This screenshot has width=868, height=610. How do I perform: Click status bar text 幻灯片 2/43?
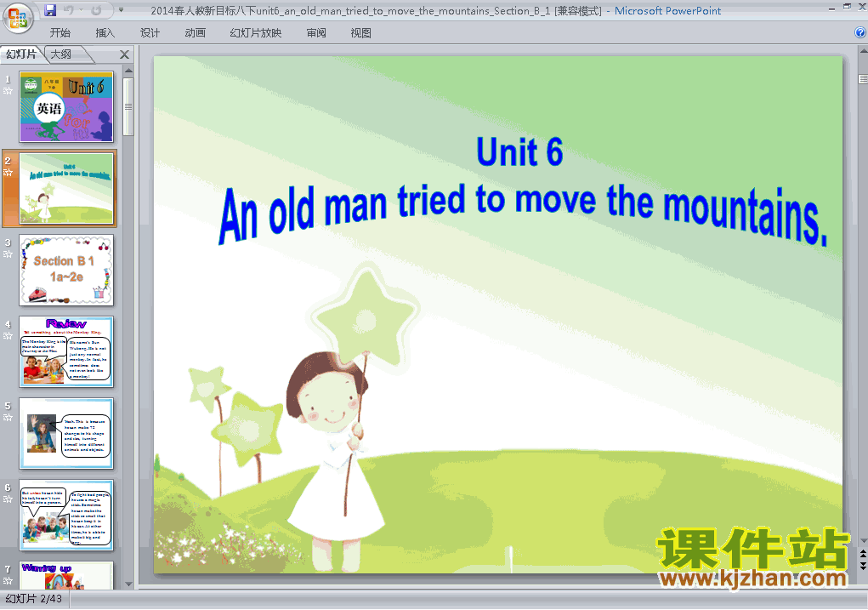(x=34, y=598)
